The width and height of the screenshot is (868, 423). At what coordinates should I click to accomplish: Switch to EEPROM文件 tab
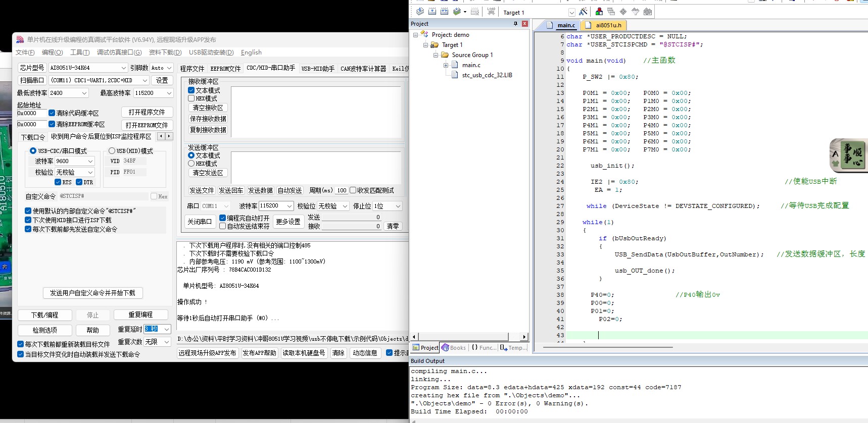[225, 69]
